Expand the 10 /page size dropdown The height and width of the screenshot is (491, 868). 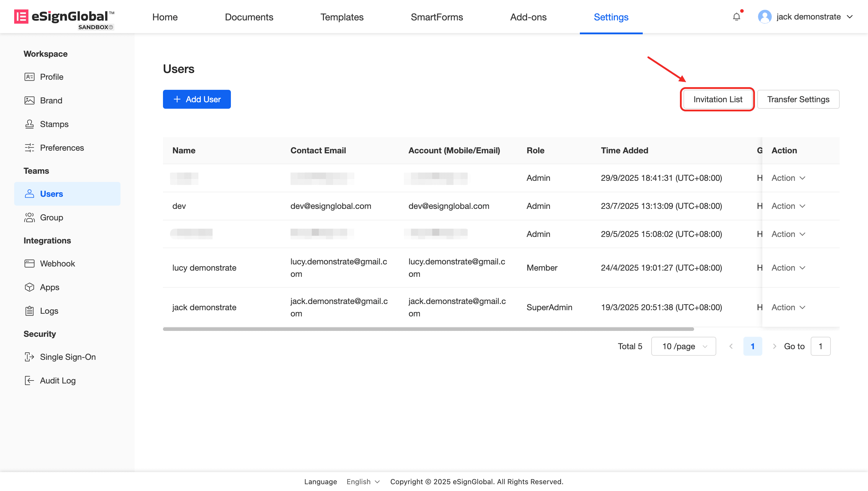tap(683, 346)
